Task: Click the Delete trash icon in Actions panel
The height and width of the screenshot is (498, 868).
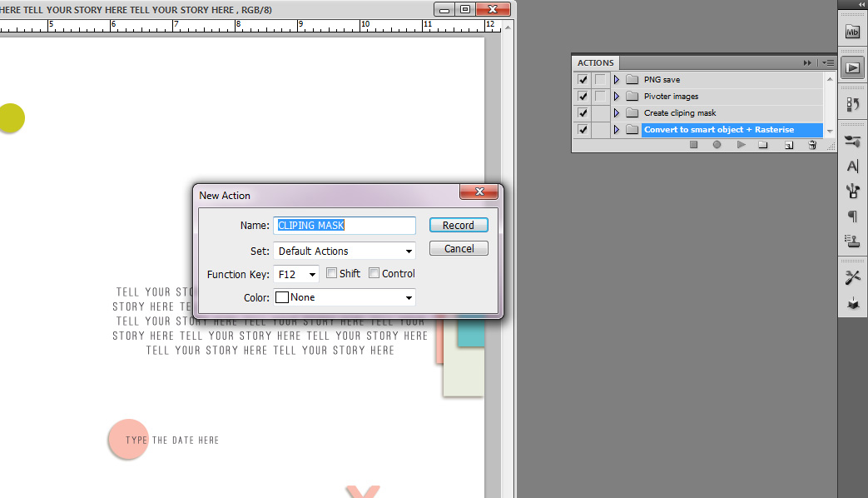Action: (x=812, y=145)
